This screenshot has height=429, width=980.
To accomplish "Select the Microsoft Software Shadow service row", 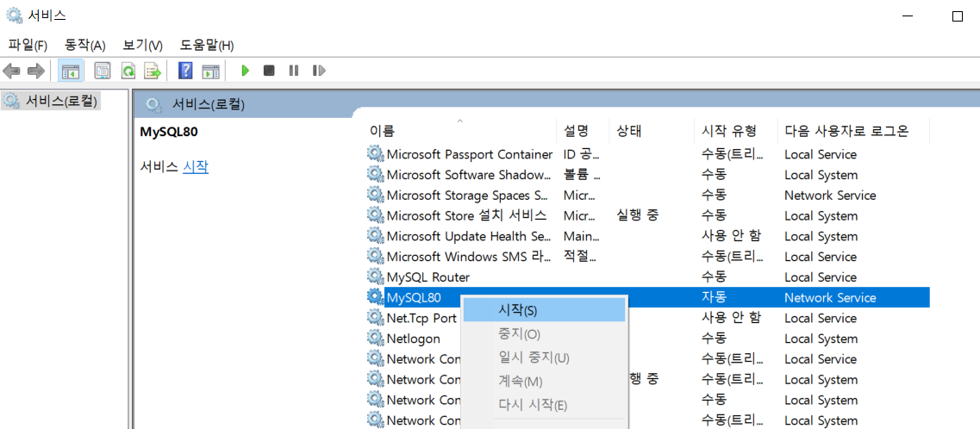I will 647,175.
